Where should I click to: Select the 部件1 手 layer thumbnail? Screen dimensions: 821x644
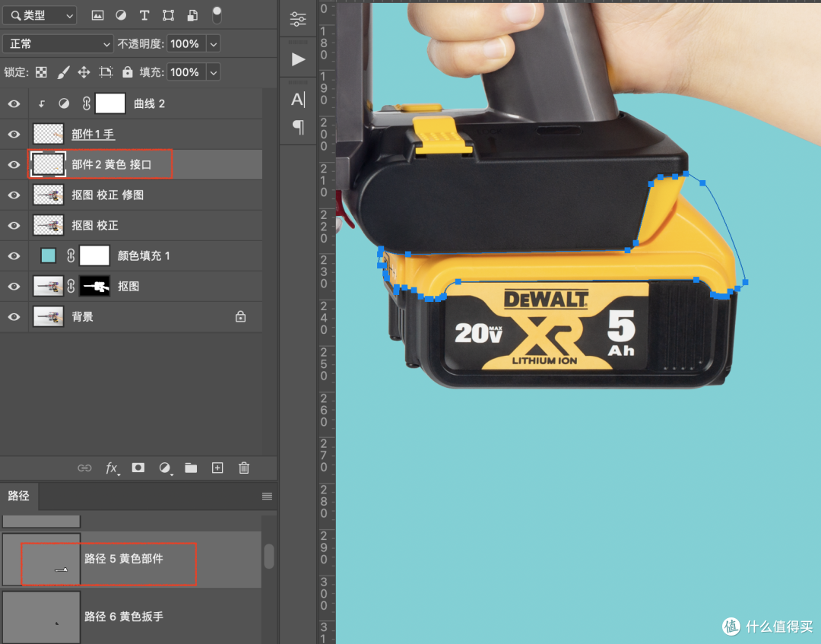48,134
